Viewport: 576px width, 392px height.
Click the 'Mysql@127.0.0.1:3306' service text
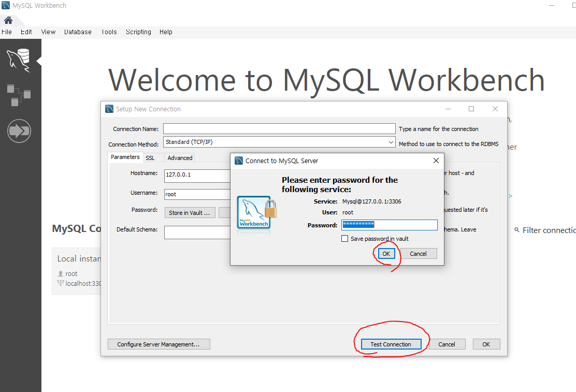(x=372, y=201)
